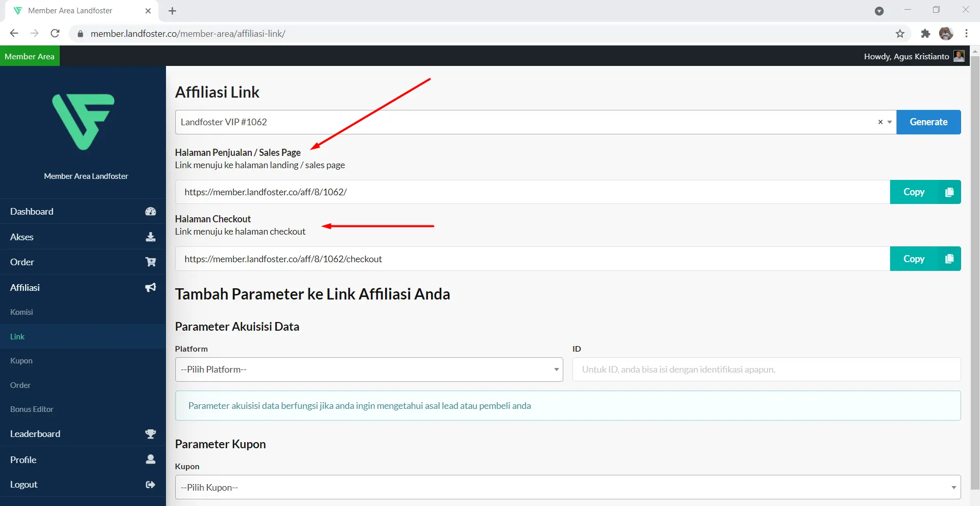Open the Pilih Kupon dropdown

tap(567, 488)
